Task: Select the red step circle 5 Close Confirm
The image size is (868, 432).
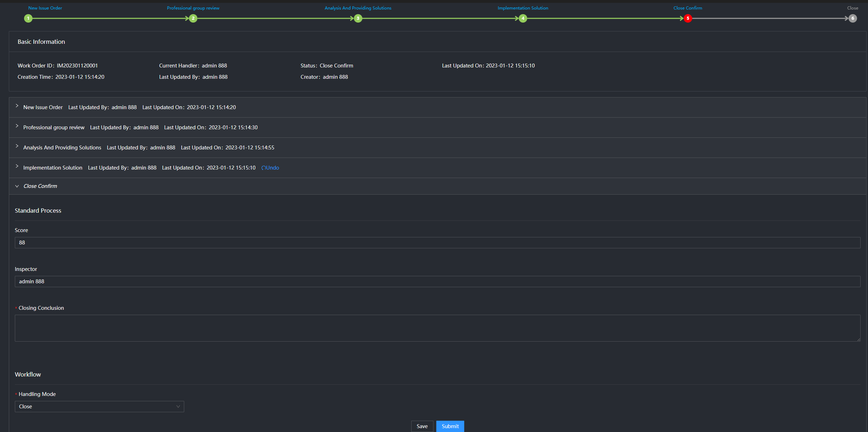Action: click(688, 18)
